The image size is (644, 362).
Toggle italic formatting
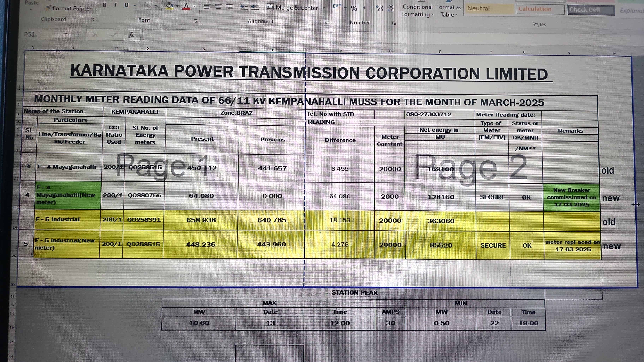click(x=115, y=5)
